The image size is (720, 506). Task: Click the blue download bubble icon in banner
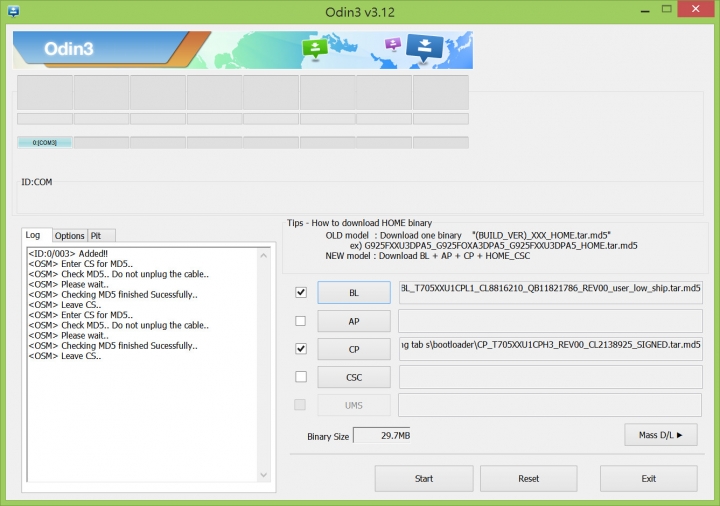424,48
